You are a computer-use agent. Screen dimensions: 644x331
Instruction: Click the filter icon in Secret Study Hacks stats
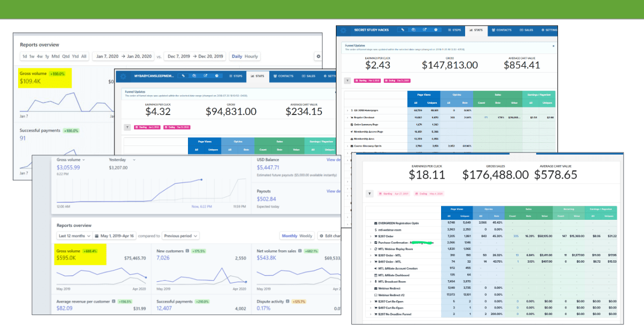click(348, 81)
